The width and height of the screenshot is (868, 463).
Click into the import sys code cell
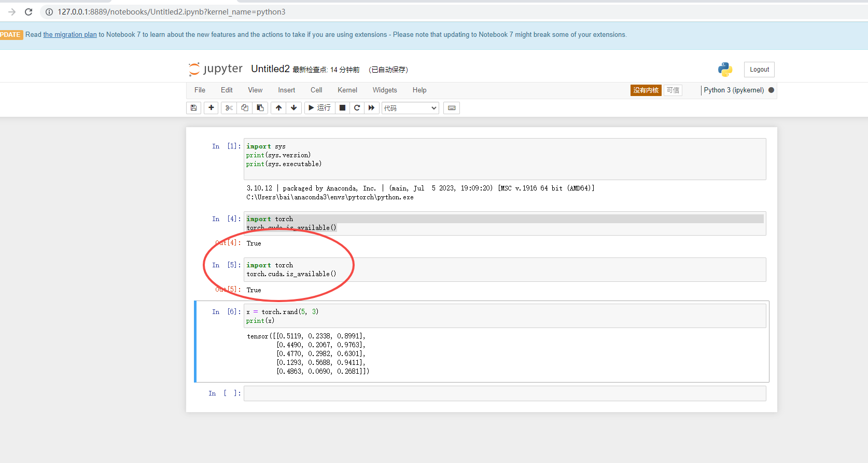(505, 159)
